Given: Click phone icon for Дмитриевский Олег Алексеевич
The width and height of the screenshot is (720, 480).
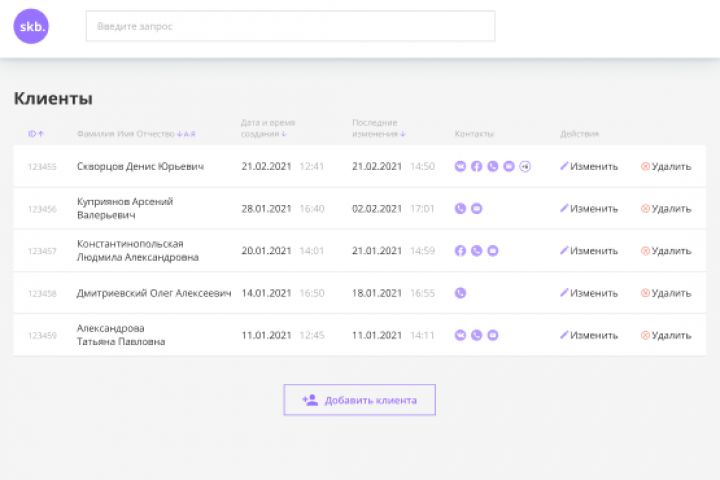Looking at the screenshot, I should click(x=460, y=293).
